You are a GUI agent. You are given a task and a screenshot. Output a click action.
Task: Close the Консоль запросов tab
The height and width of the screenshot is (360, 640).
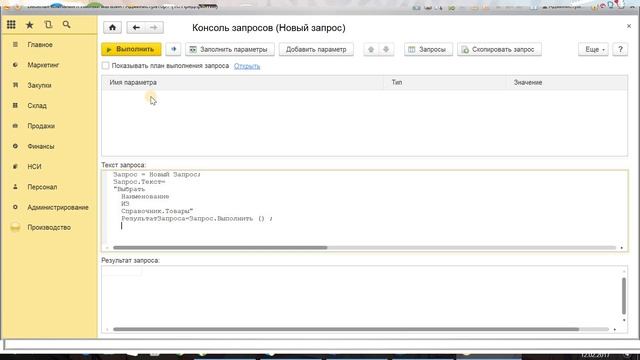[x=629, y=26]
